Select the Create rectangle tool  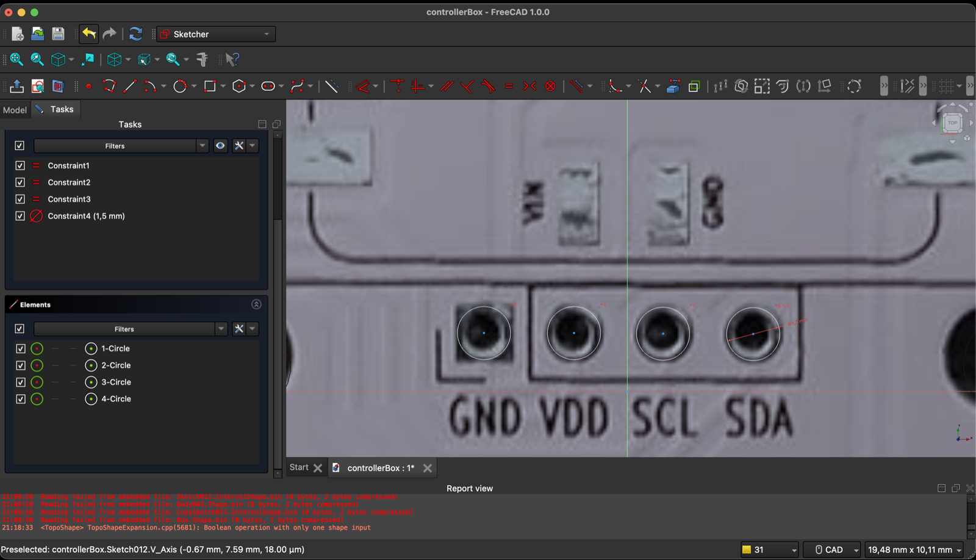pyautogui.click(x=209, y=86)
